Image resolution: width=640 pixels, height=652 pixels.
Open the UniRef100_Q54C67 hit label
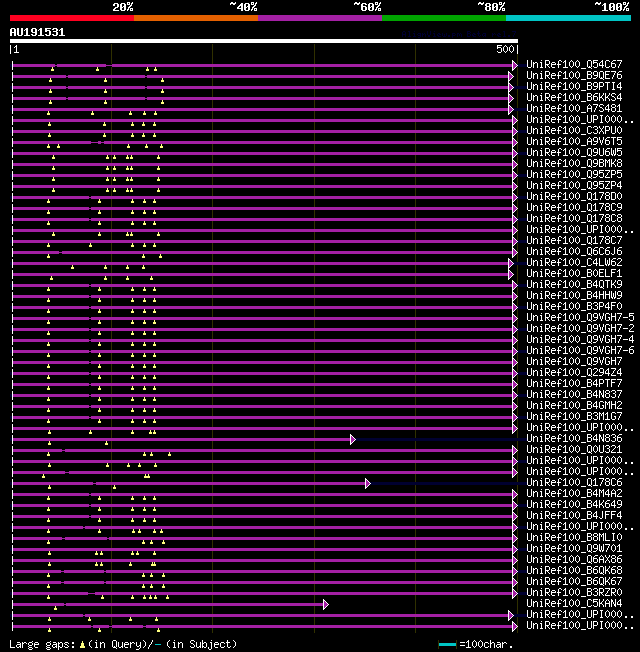(574, 64)
